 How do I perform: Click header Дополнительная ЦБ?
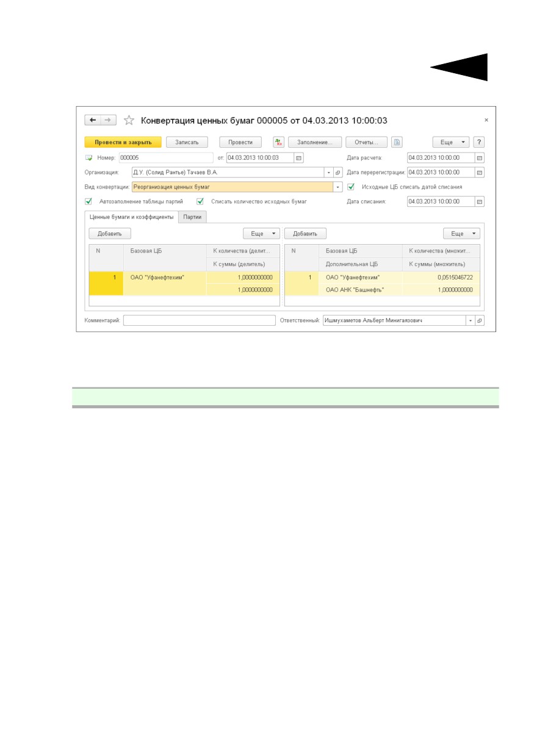click(x=360, y=264)
